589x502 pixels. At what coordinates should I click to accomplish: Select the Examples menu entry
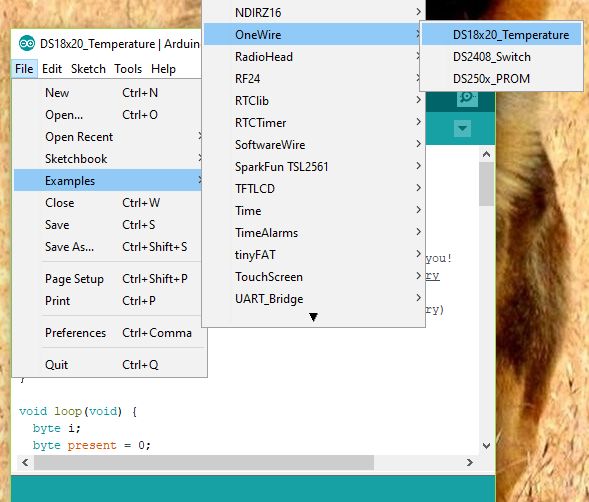pos(108,180)
